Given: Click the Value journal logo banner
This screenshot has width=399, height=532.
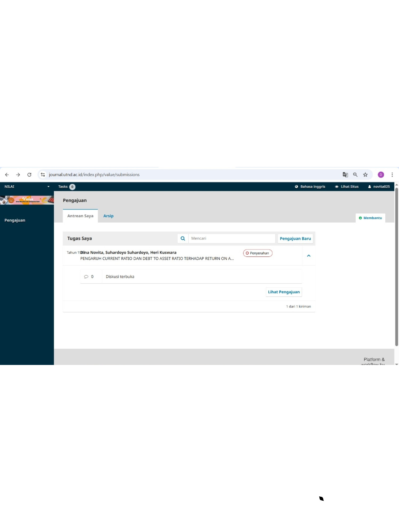Looking at the screenshot, I should click(27, 200).
